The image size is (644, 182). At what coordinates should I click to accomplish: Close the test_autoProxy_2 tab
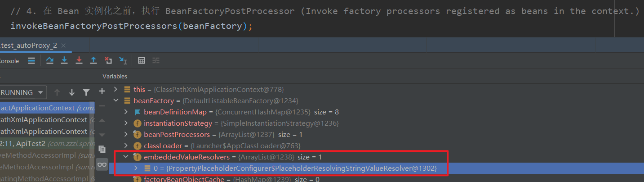point(63,45)
